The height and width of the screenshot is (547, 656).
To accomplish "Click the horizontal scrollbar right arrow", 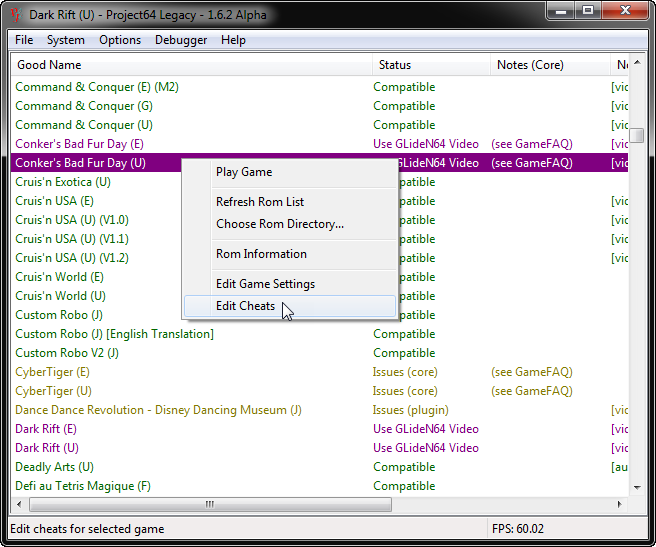I will [620, 504].
